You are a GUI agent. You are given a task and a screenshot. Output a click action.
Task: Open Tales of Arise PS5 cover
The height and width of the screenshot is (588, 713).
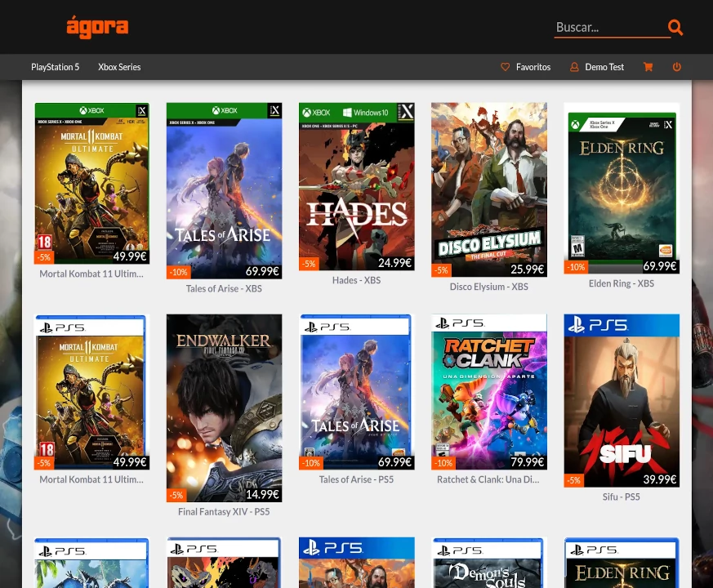tap(356, 392)
